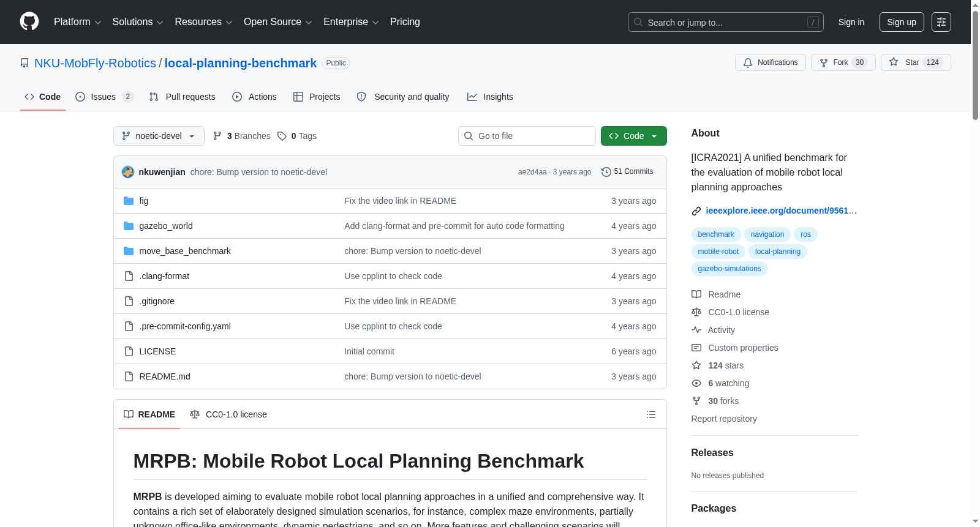The width and height of the screenshot is (980, 527).
Task: Star the repository
Action: click(916, 62)
